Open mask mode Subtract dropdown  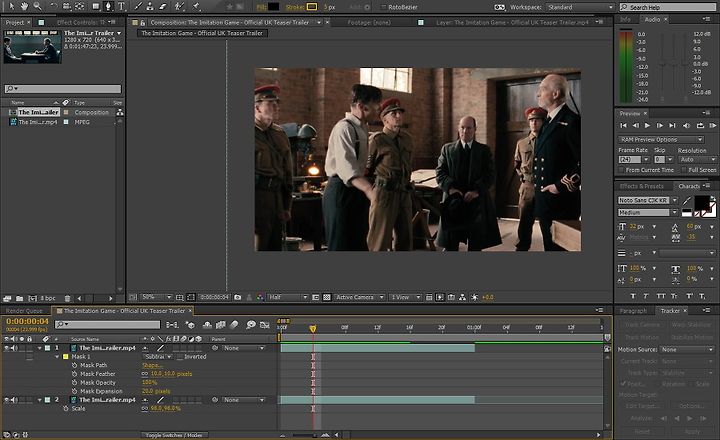click(x=158, y=356)
